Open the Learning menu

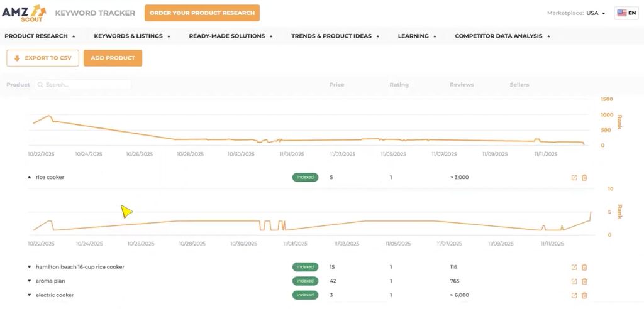click(x=417, y=36)
